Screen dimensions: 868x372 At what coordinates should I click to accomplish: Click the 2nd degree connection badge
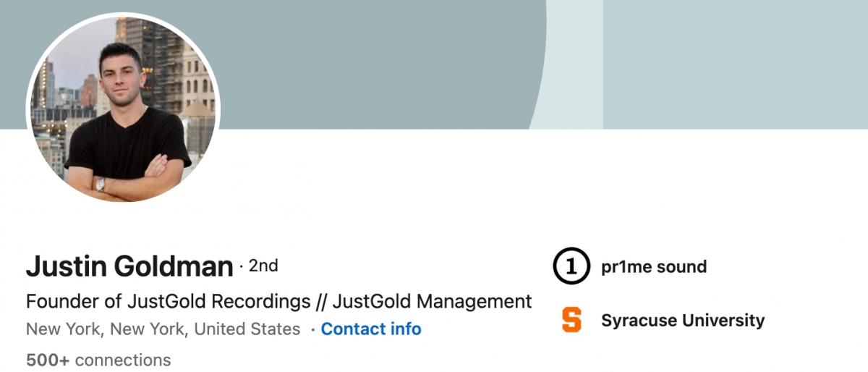pos(263,266)
